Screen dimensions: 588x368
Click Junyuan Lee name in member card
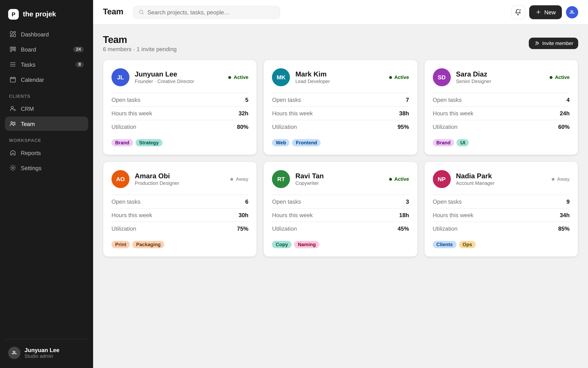156,74
